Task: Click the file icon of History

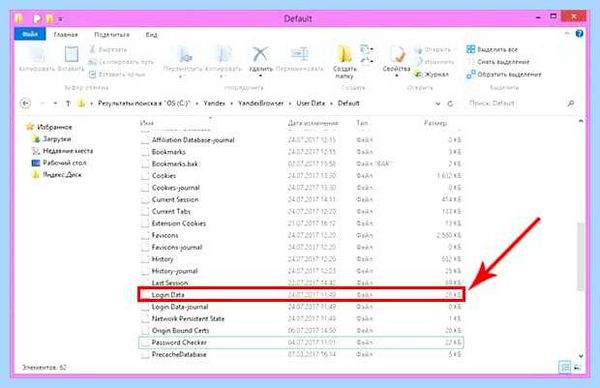Action: pyautogui.click(x=145, y=259)
